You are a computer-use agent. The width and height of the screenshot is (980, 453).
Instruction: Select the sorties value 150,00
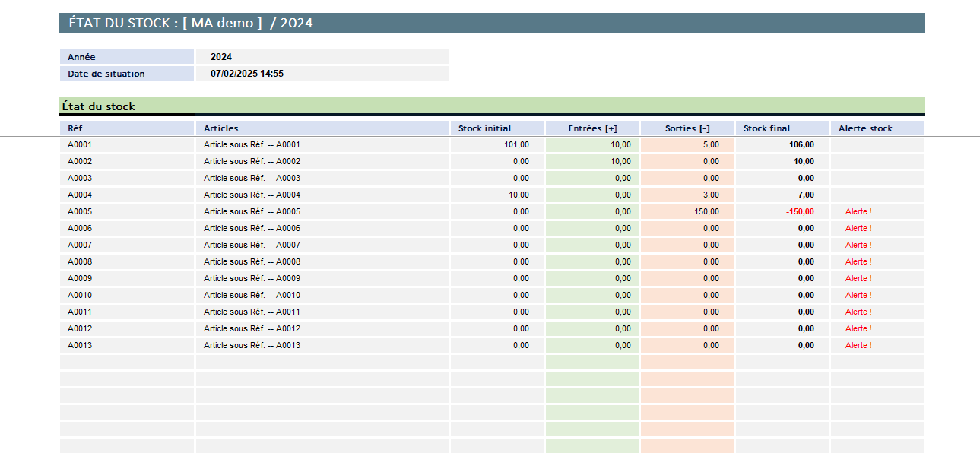click(706, 211)
